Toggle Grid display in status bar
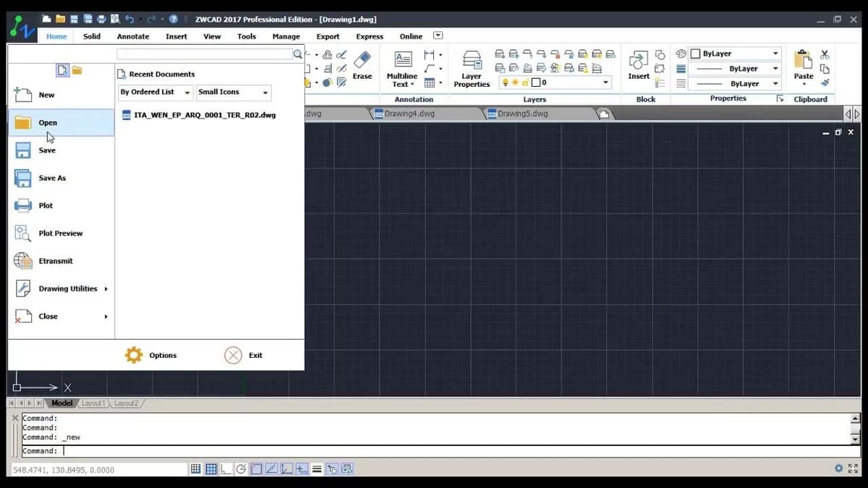 211,469
